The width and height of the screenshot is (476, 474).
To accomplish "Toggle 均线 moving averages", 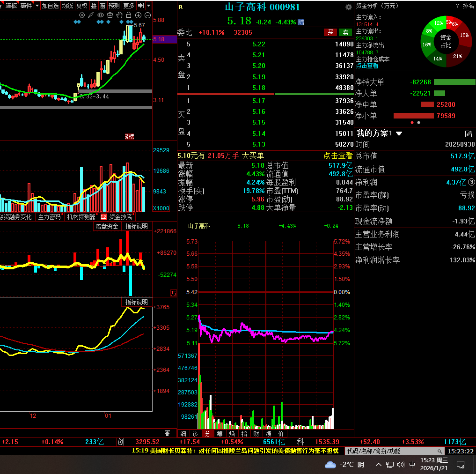I will (x=67, y=6).
